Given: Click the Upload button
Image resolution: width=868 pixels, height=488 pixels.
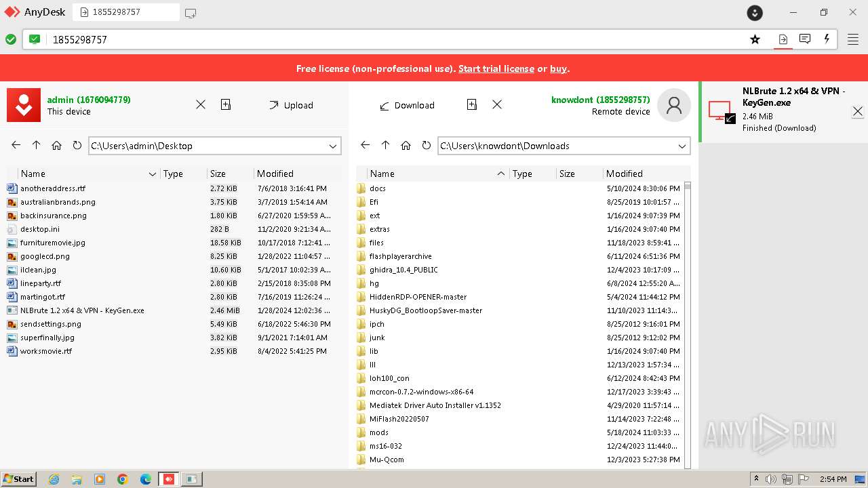Looking at the screenshot, I should tap(291, 105).
